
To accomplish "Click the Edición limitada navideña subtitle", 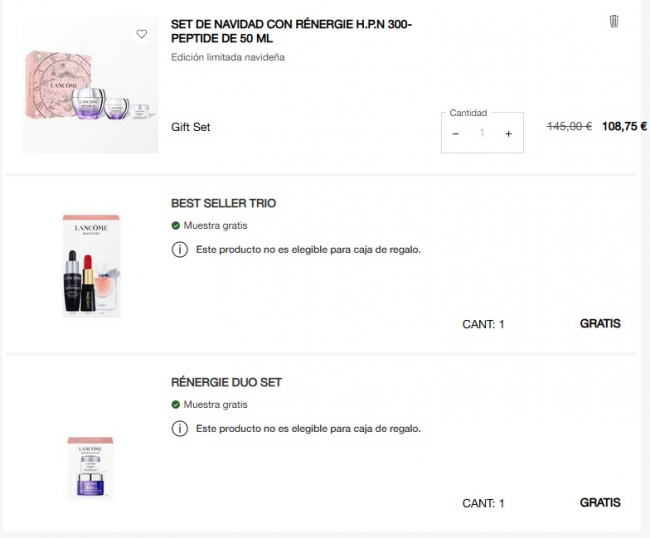I will tap(228, 57).
